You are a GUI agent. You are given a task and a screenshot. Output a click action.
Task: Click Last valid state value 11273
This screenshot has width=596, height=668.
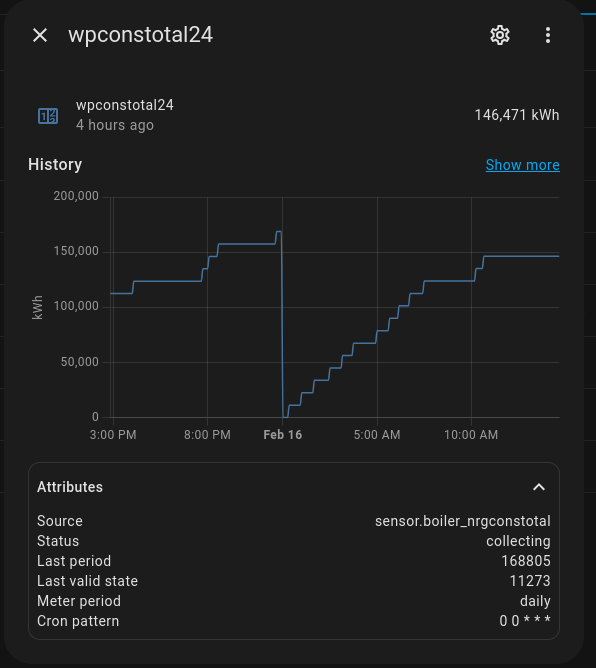tap(530, 581)
